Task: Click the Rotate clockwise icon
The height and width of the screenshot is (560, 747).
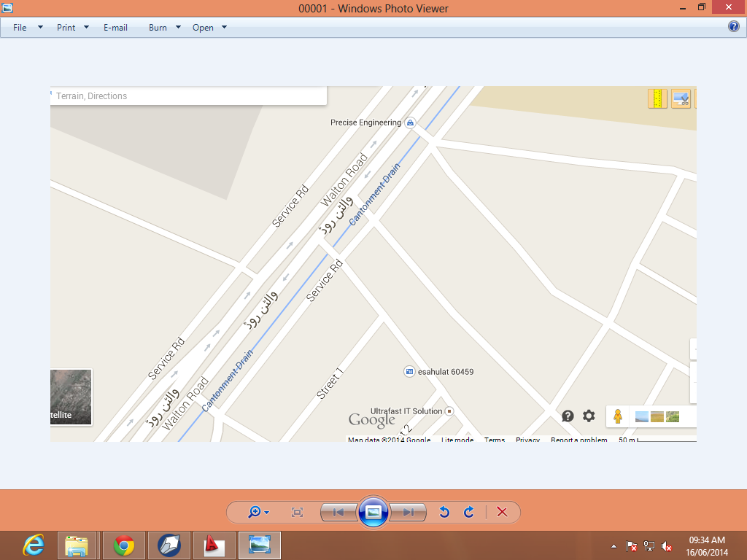Action: [x=469, y=512]
